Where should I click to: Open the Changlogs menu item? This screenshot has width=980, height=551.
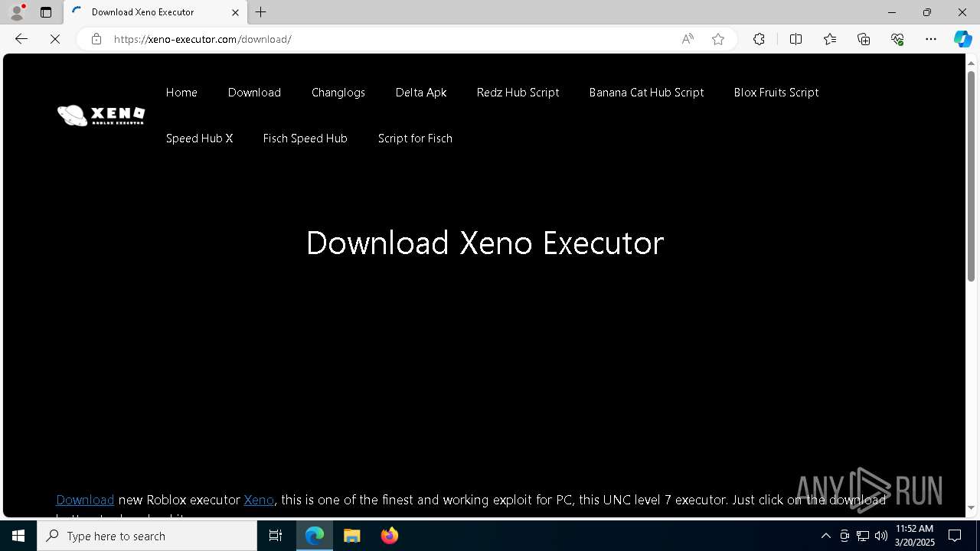coord(338,93)
